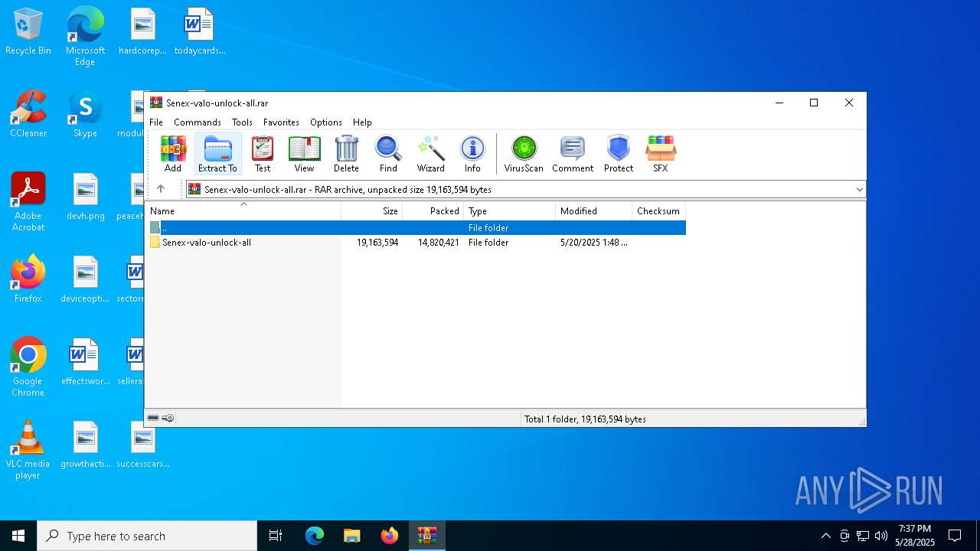Click the Add toolbar icon in WinRAR
This screenshot has height=551, width=980.
tap(173, 154)
